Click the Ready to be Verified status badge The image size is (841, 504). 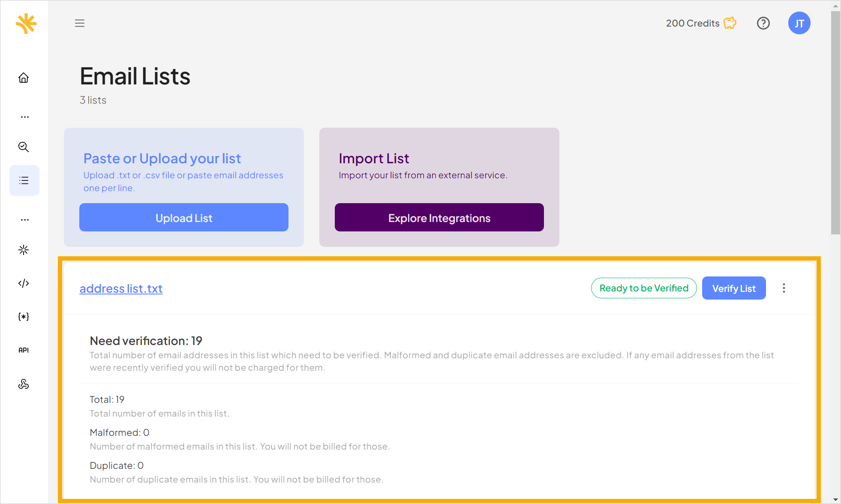(644, 288)
